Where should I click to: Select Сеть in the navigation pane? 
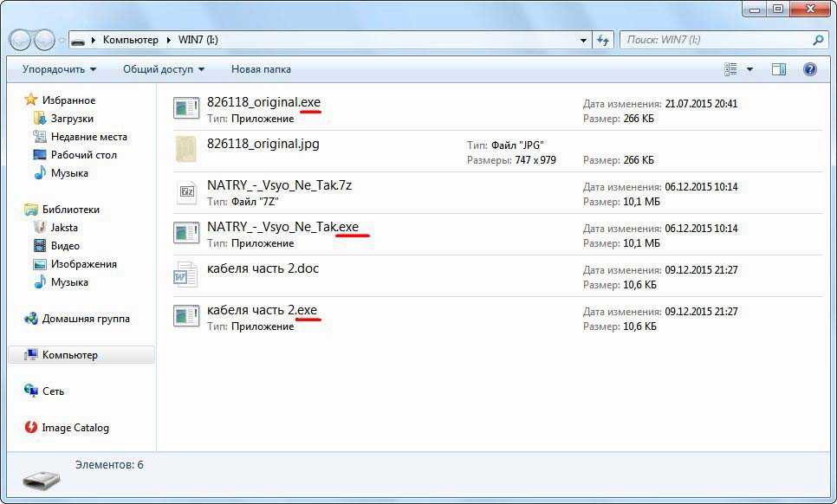click(54, 391)
